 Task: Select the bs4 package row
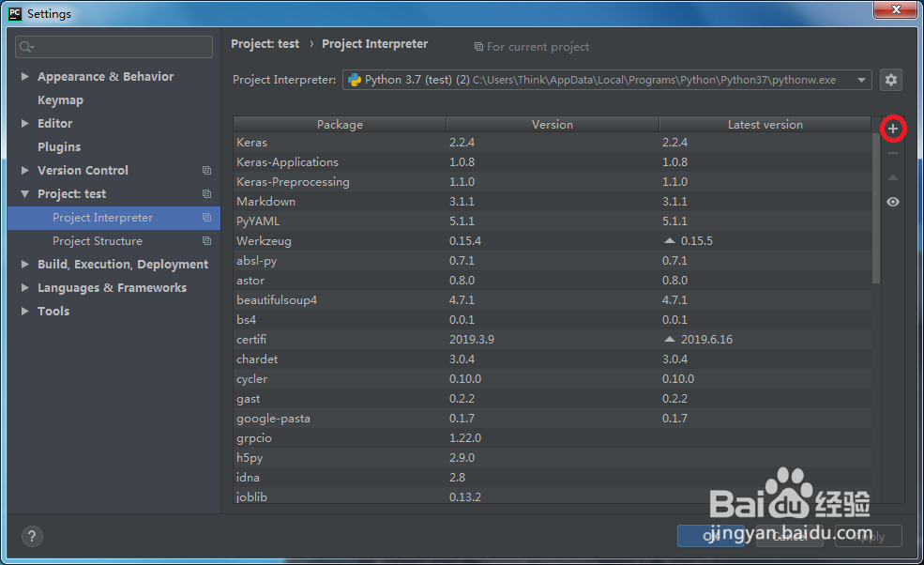(x=553, y=320)
